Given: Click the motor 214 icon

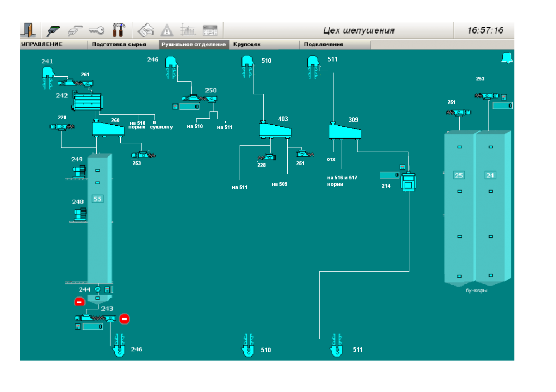Looking at the screenshot, I should 408,181.
